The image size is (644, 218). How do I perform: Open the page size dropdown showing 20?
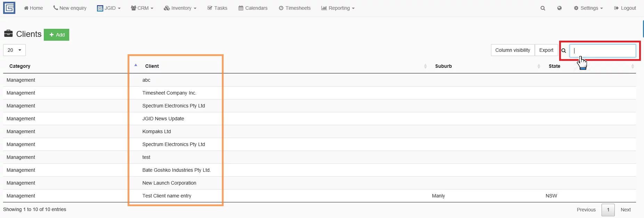pos(14,50)
